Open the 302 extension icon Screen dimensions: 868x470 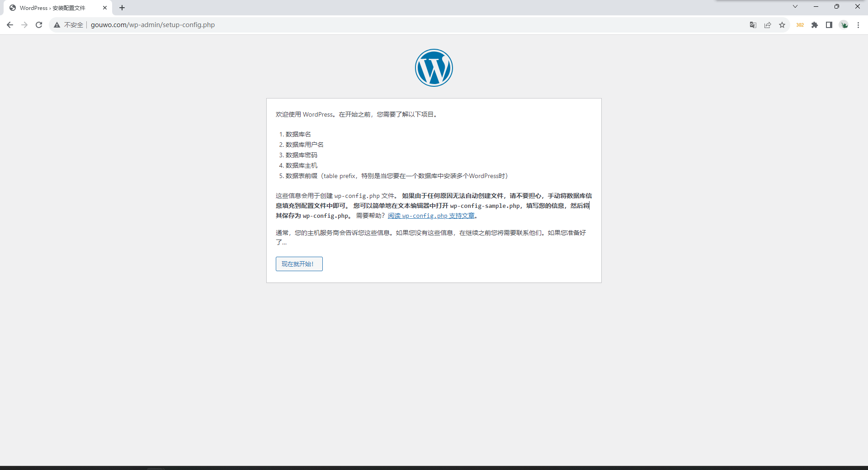pyautogui.click(x=800, y=25)
